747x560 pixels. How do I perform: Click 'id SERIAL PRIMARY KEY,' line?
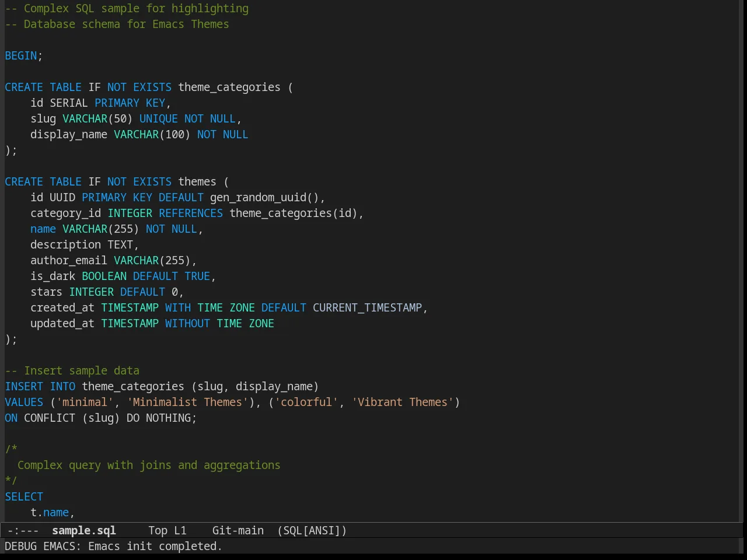pyautogui.click(x=101, y=103)
